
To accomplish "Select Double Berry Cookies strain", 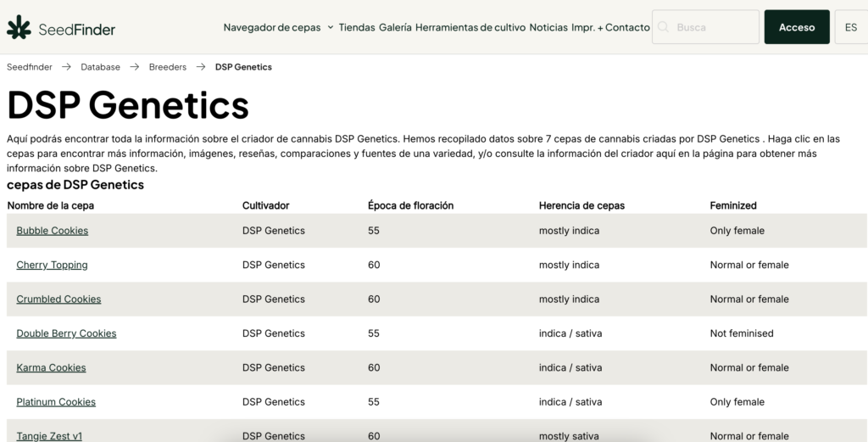I will pos(66,333).
